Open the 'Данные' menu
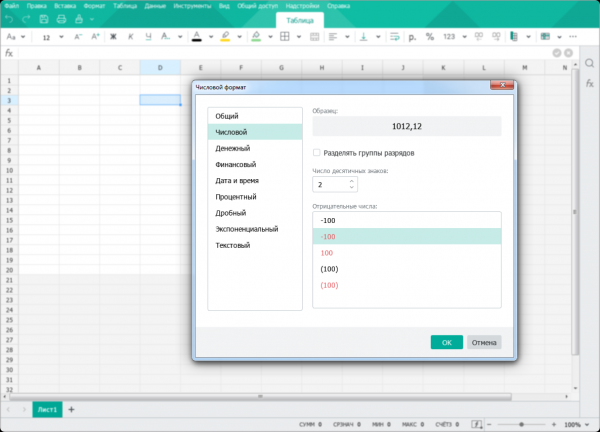This screenshot has height=432, width=600. pos(156,5)
